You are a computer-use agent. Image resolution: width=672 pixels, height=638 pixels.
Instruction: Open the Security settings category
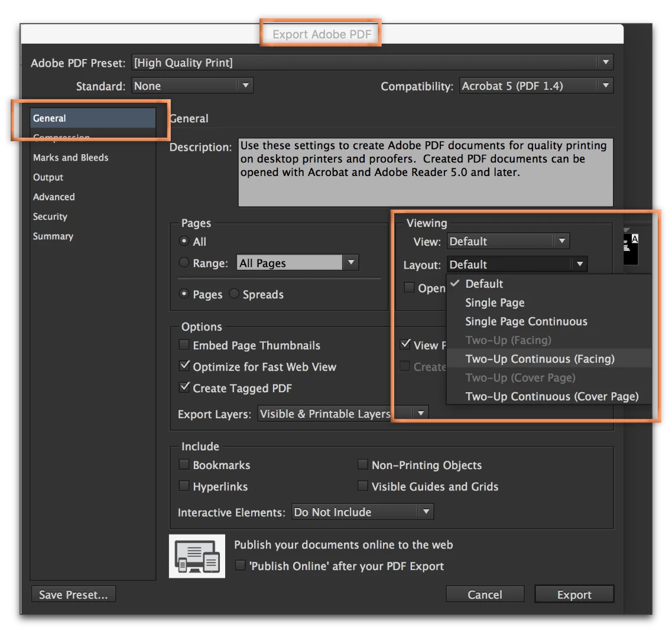(50, 216)
